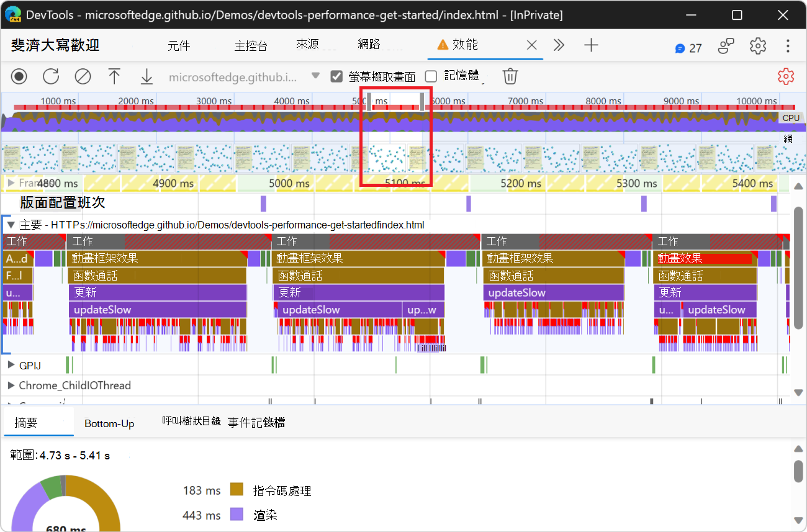The height and width of the screenshot is (532, 807).
Task: Click the 指令碼處理 yellow color swatch
Action: tap(237, 490)
